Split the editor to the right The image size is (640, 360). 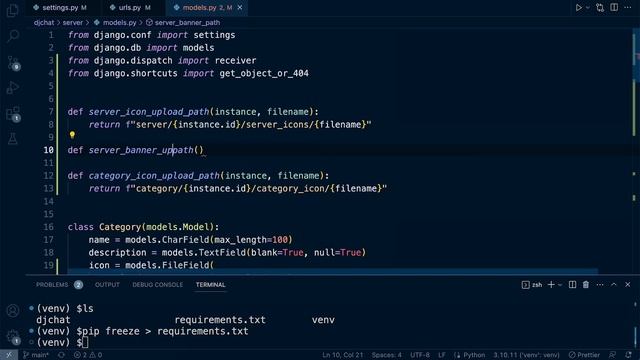pos(614,7)
